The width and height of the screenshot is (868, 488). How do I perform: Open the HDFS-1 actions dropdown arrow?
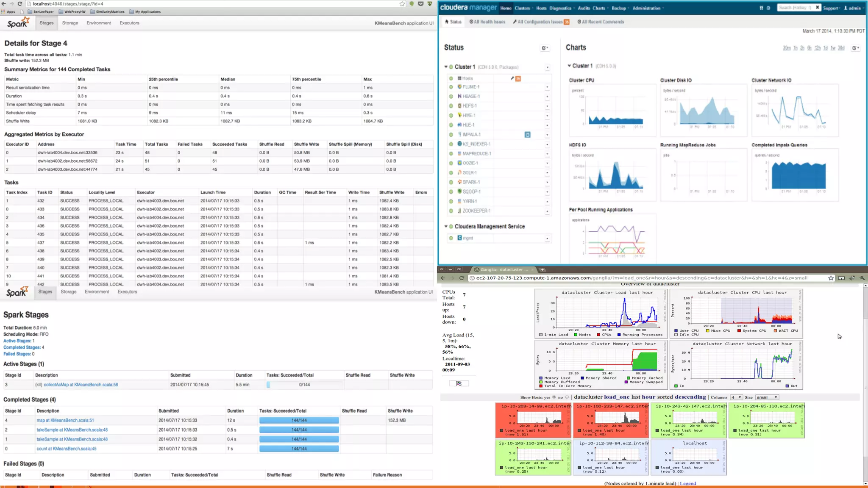point(547,106)
